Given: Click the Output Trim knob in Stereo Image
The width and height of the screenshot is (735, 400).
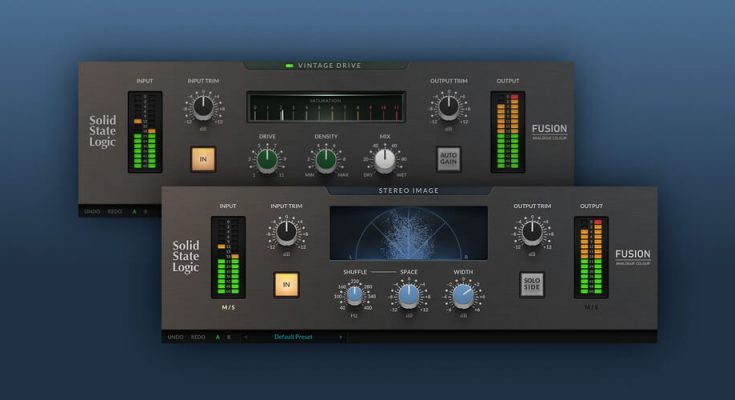Looking at the screenshot, I should point(531,232).
